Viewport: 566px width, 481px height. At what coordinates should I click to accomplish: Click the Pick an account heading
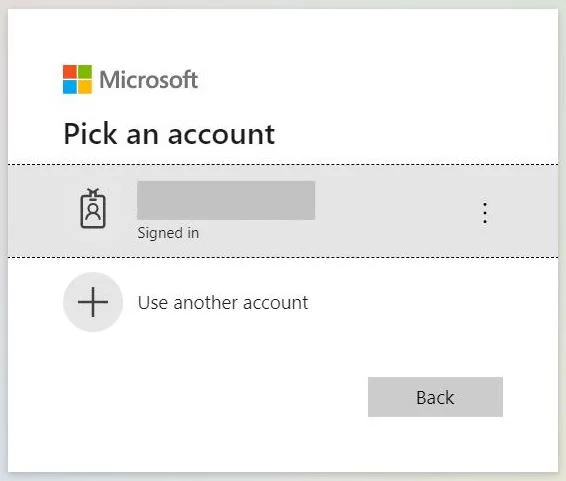click(169, 134)
